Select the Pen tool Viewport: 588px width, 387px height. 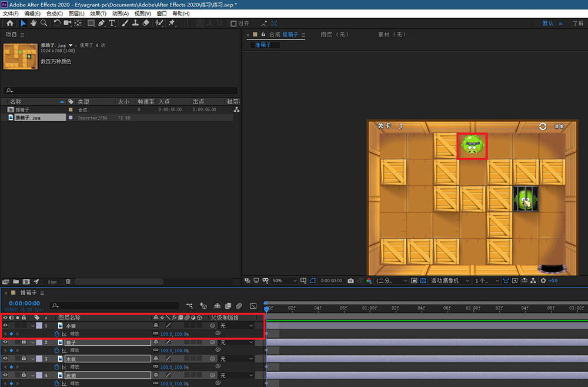point(101,24)
